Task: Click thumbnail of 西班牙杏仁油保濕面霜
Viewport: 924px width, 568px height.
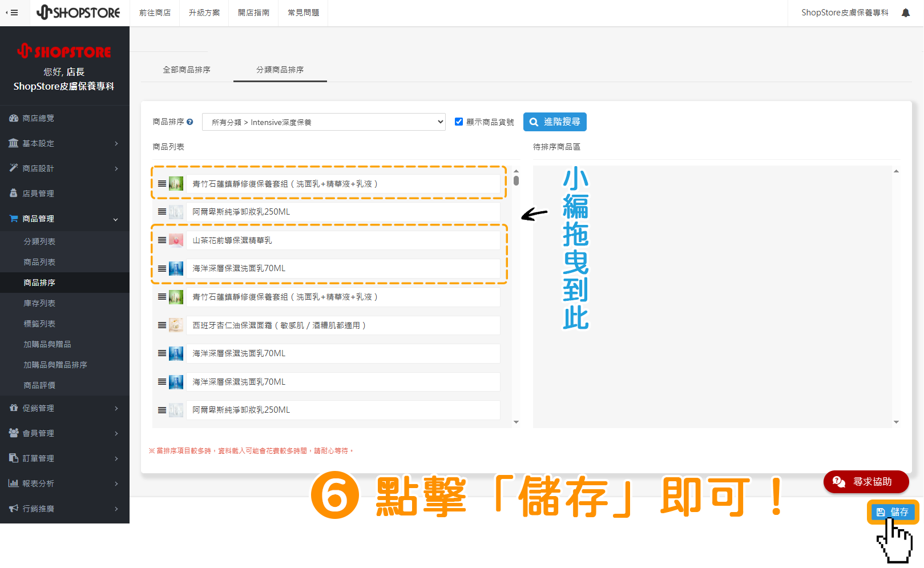Action: [x=176, y=325]
